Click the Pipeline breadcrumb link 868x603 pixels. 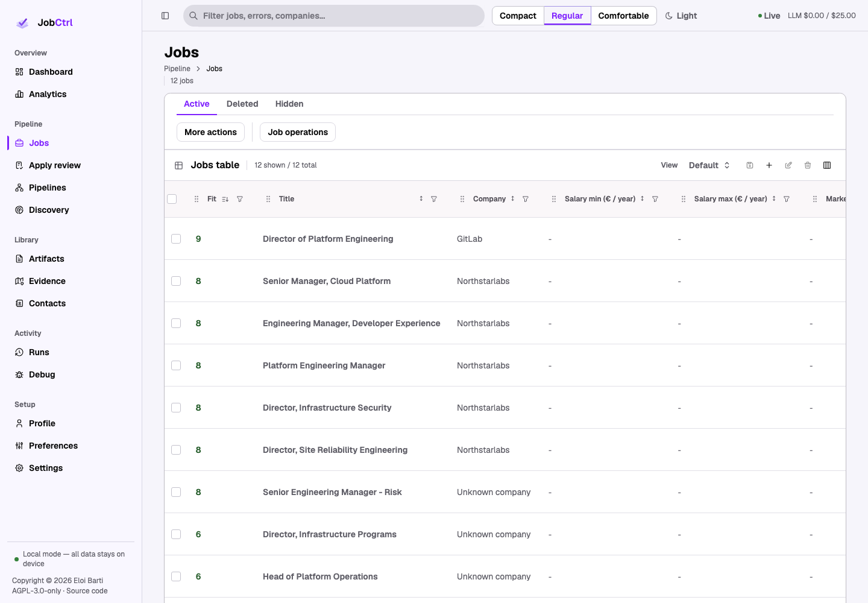tap(177, 69)
